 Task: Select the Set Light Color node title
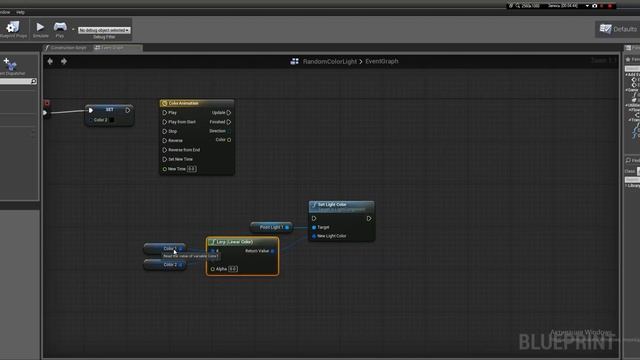click(x=332, y=204)
